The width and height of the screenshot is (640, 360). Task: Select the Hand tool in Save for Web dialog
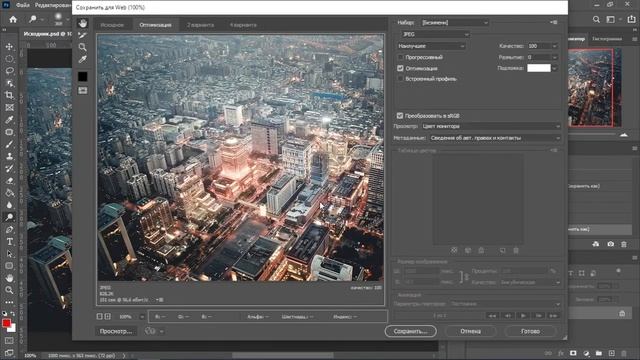coord(82,23)
